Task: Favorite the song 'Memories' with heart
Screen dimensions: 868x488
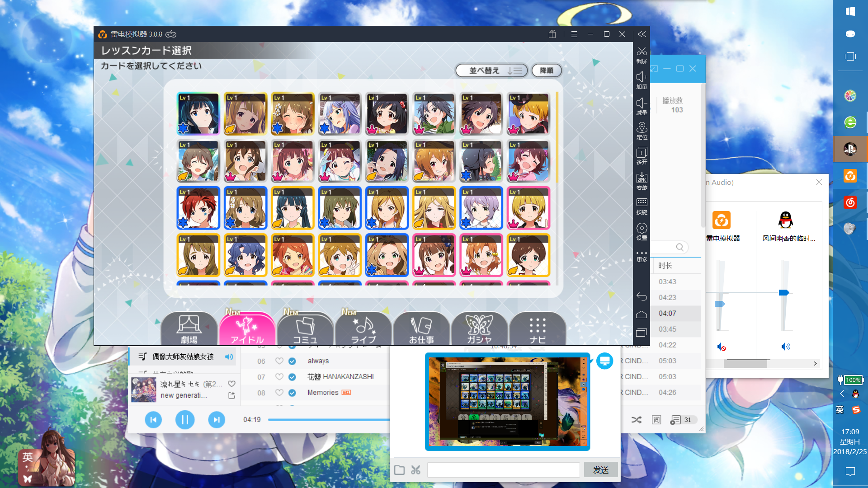Action: (279, 393)
